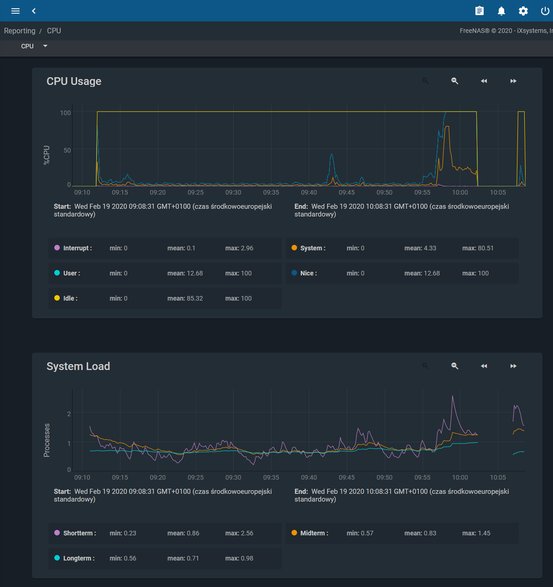Click the System legend orange dot
This screenshot has height=587, width=553.
[294, 248]
